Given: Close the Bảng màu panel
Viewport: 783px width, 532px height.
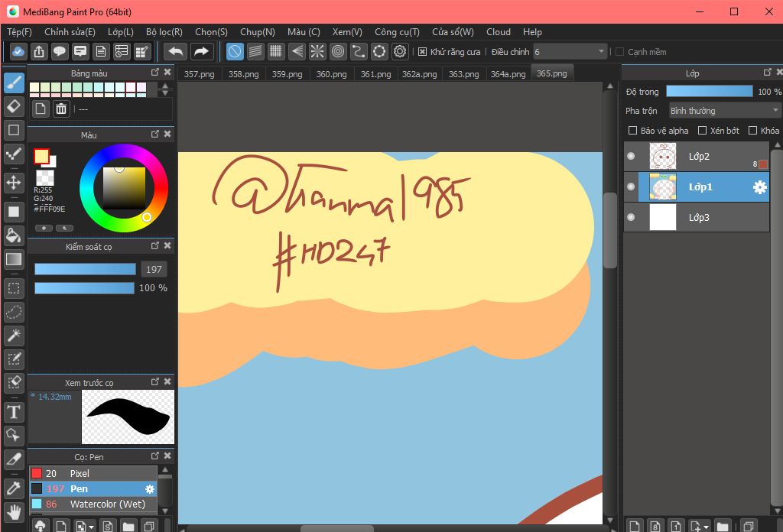Looking at the screenshot, I should (167, 73).
